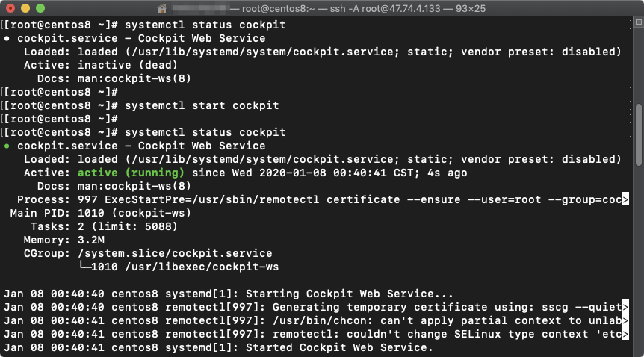This screenshot has width=644, height=357.
Task: Click the 'inactive (dead)' status text
Action: point(128,65)
